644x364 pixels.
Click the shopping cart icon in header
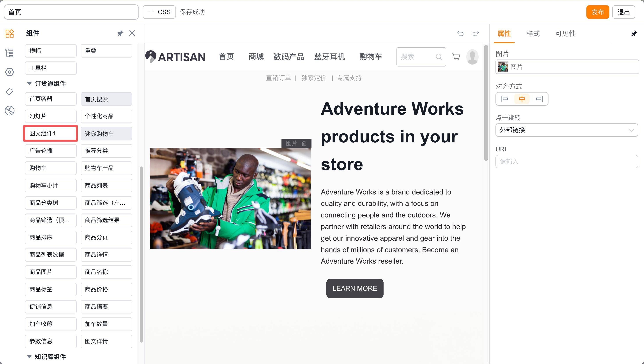pyautogui.click(x=456, y=57)
